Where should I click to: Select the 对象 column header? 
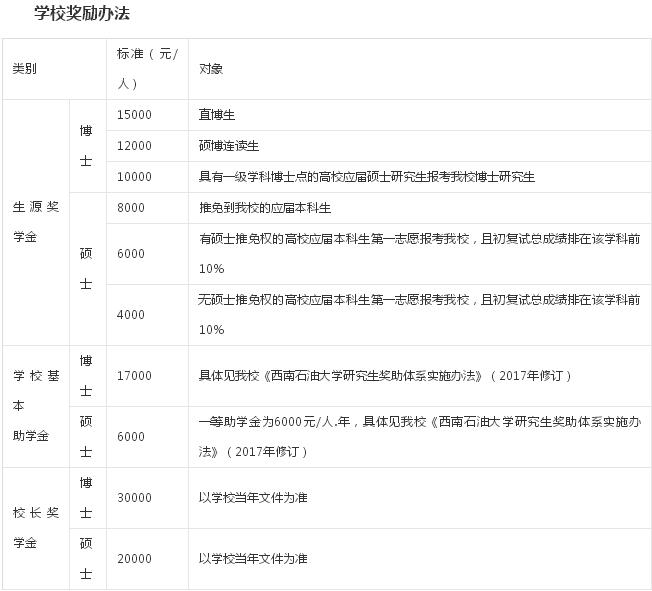(211, 69)
